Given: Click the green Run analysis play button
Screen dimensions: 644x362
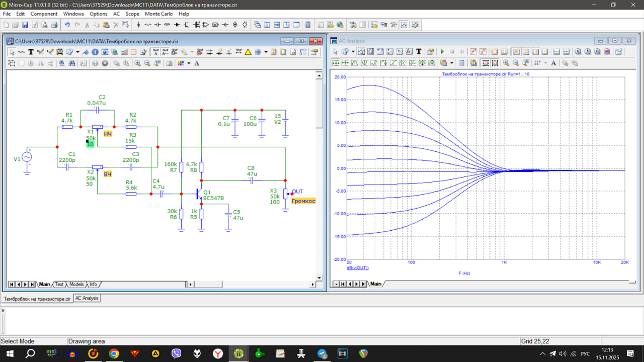Looking at the screenshot, I should [442, 52].
